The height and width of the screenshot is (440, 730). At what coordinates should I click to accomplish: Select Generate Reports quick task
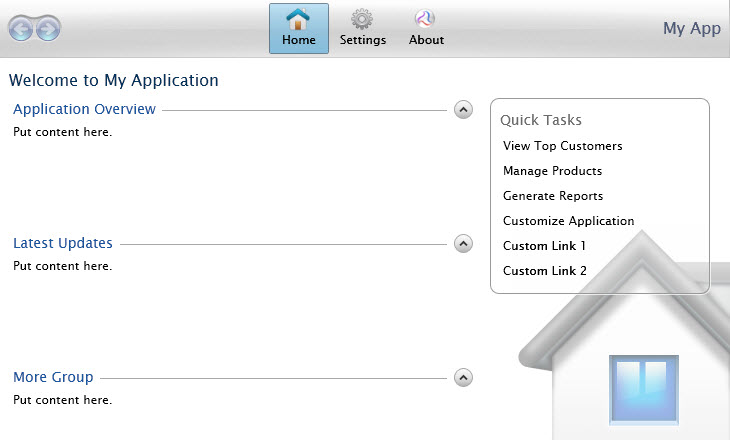point(553,196)
